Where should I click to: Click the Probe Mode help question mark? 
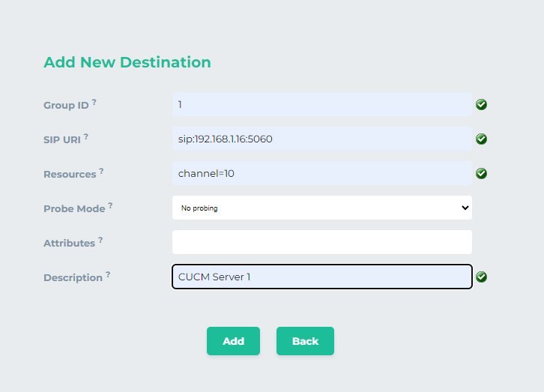[x=110, y=205]
